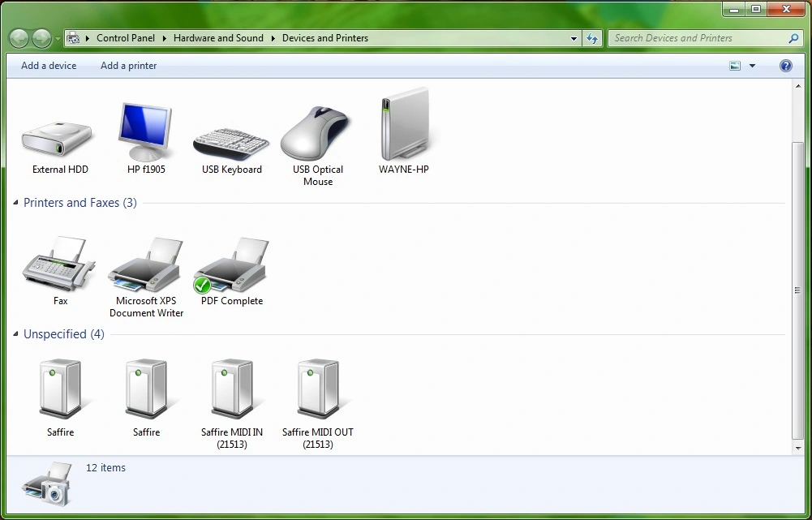Click the devices icon in address bar
812x520 pixels.
point(74,38)
